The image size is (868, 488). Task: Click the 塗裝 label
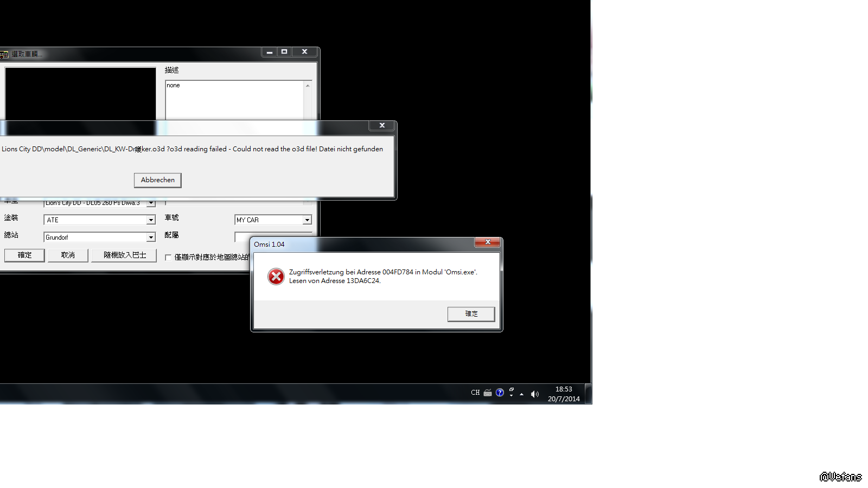[x=11, y=218]
